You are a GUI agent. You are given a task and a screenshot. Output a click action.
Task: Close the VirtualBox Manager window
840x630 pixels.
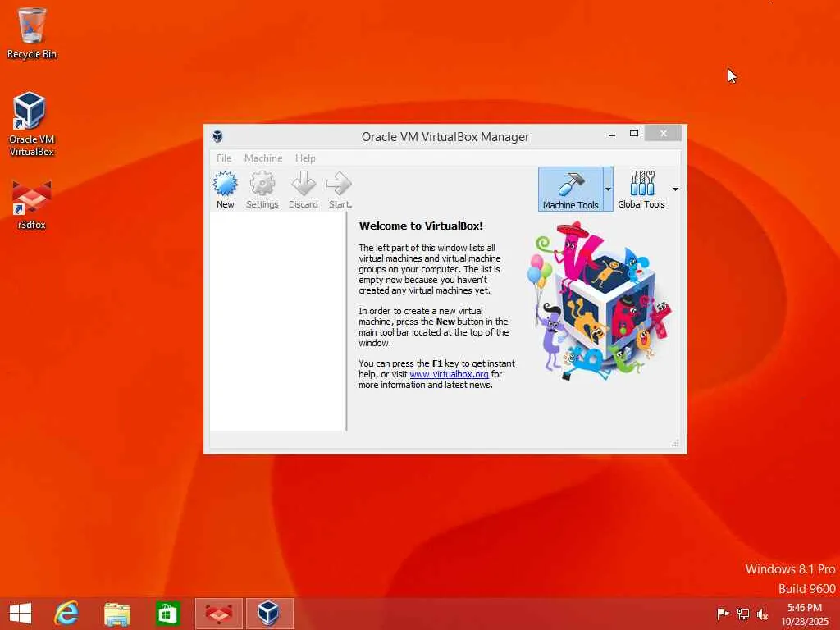(663, 134)
